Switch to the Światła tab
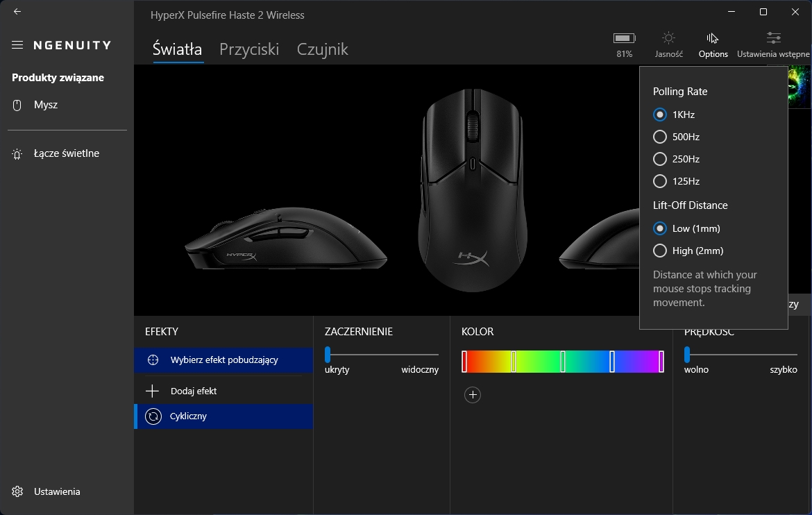 pyautogui.click(x=177, y=49)
